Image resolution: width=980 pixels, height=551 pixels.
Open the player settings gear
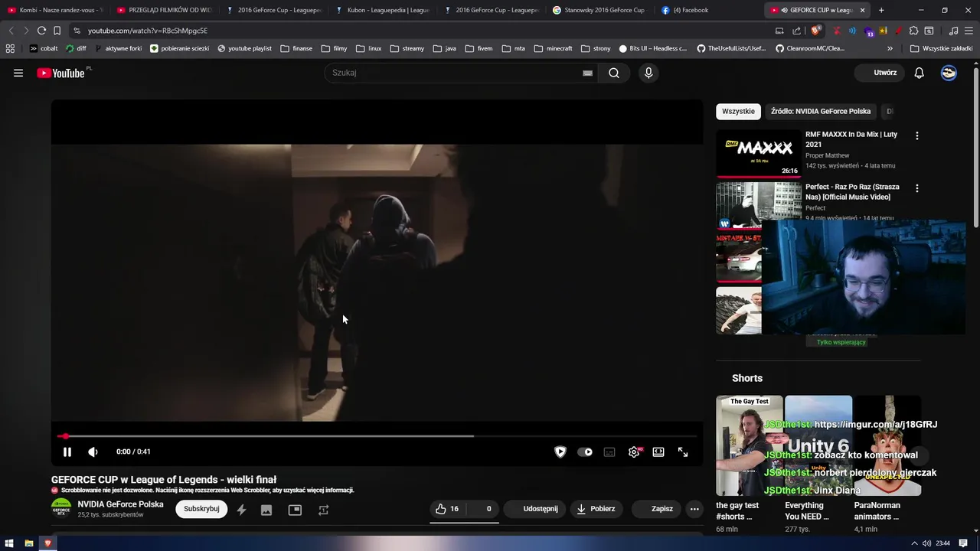click(x=634, y=452)
